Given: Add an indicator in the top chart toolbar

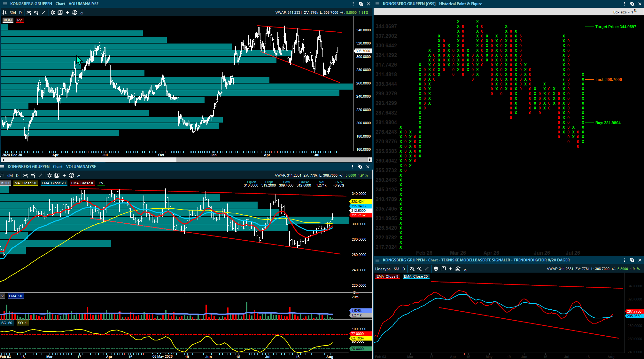Looking at the screenshot, I should coord(29,12).
